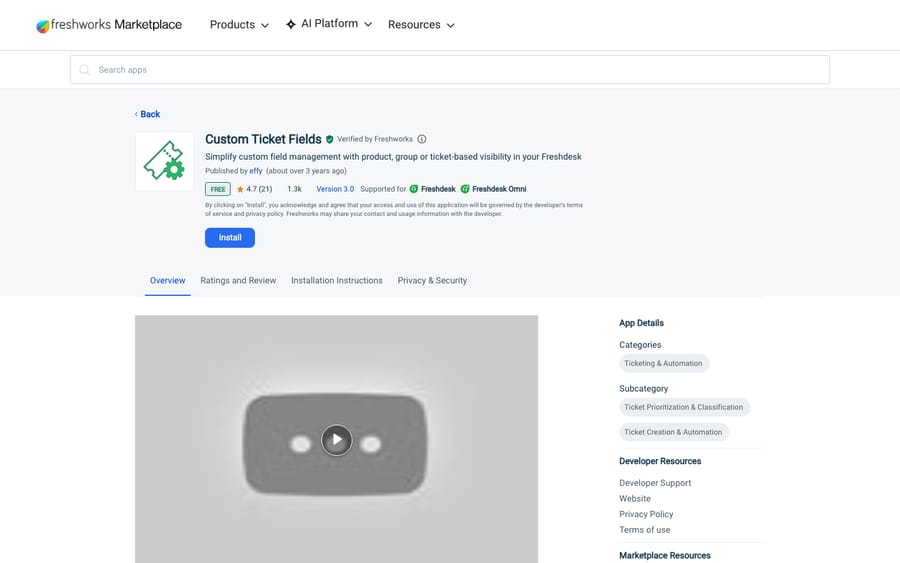Click the 4.7 (21) rating text

point(259,189)
